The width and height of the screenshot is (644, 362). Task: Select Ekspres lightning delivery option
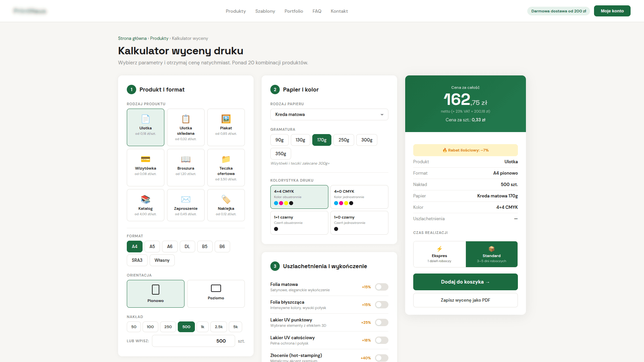pyautogui.click(x=439, y=254)
